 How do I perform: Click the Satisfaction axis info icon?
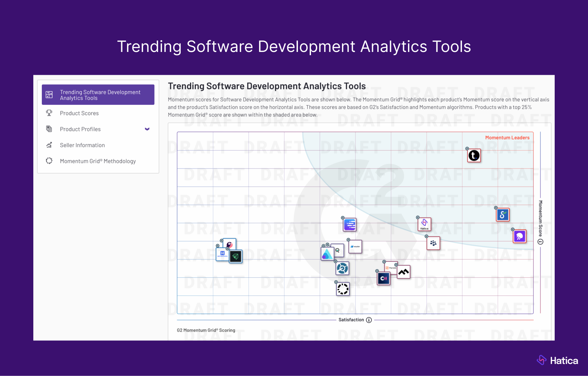click(x=369, y=320)
